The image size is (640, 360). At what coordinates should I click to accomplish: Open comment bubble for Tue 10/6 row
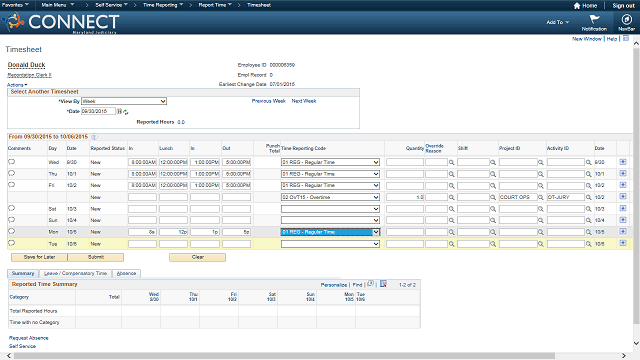pyautogui.click(x=11, y=243)
